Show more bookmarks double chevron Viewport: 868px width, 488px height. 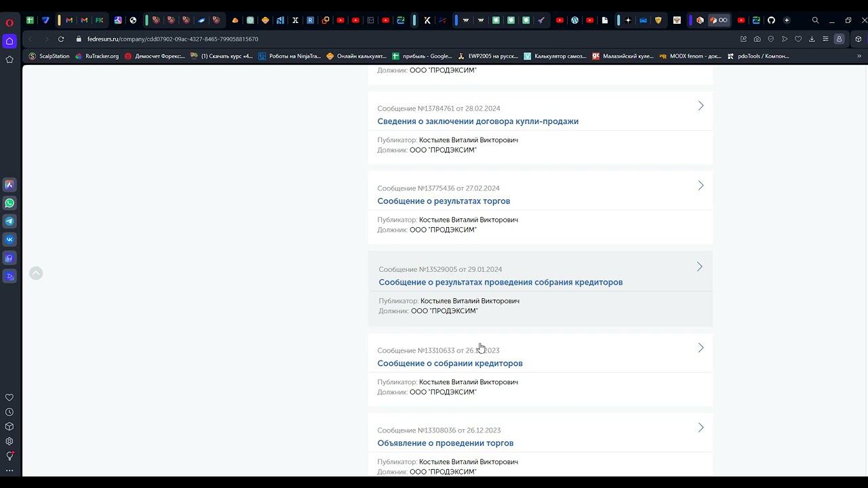(859, 56)
